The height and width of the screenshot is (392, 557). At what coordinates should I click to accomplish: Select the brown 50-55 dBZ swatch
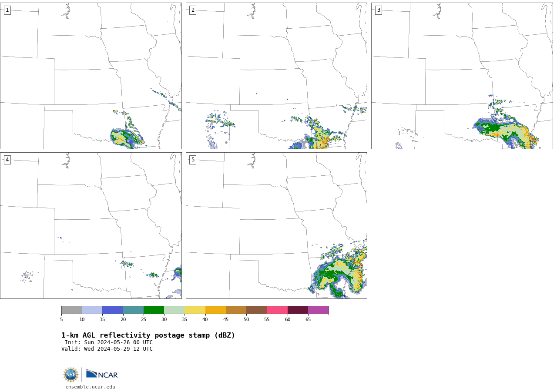(x=257, y=310)
